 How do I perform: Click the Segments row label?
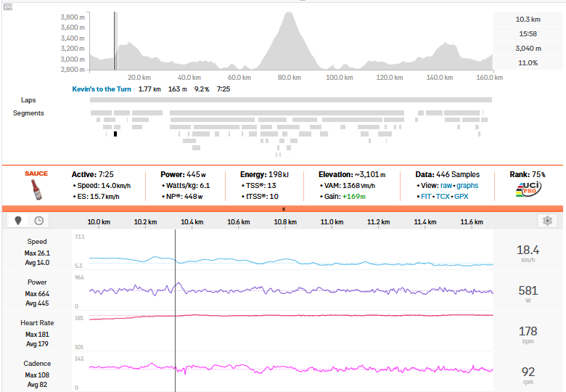(x=28, y=113)
